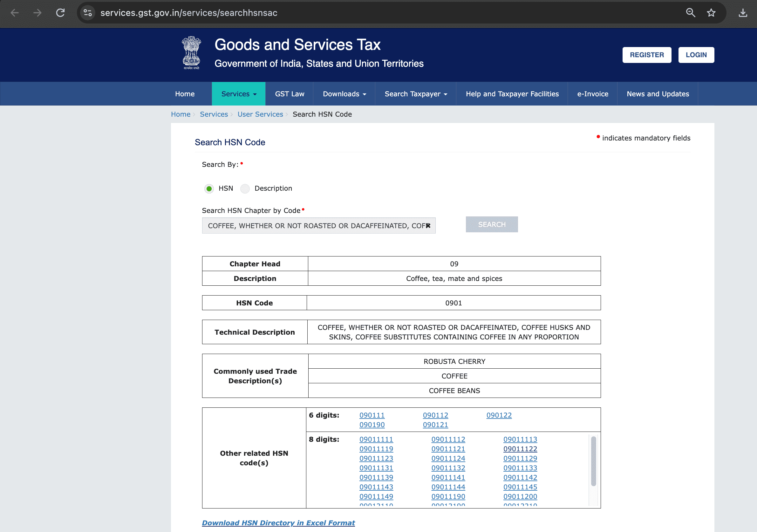Open 8-digit HSN code 09011111

[376, 440]
